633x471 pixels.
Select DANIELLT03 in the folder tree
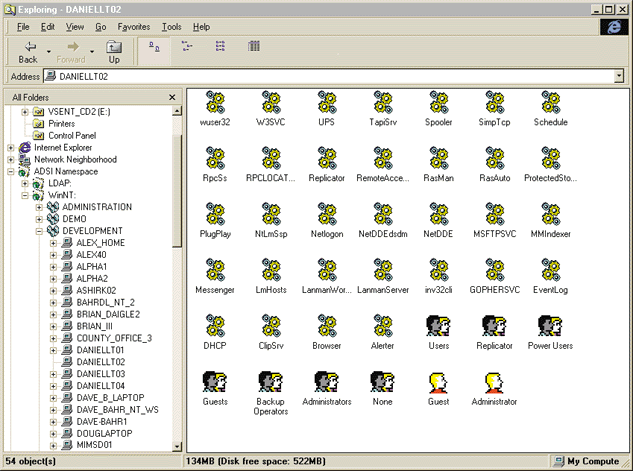(100, 374)
